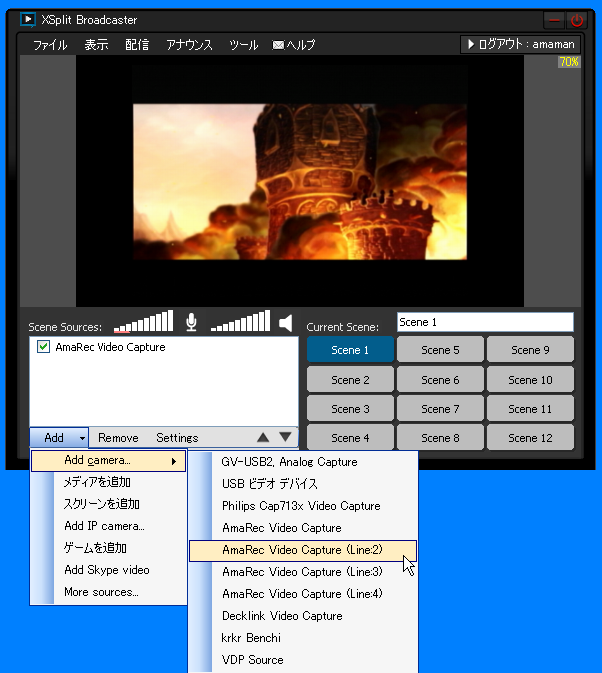The height and width of the screenshot is (673, 602).
Task: Open the Add dropdown arrow
Action: pos(82,438)
